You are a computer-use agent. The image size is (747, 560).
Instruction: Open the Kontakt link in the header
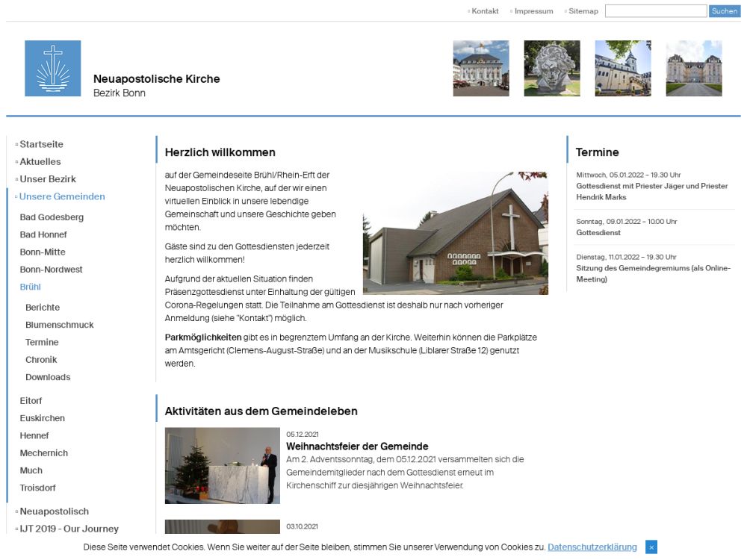coord(485,11)
